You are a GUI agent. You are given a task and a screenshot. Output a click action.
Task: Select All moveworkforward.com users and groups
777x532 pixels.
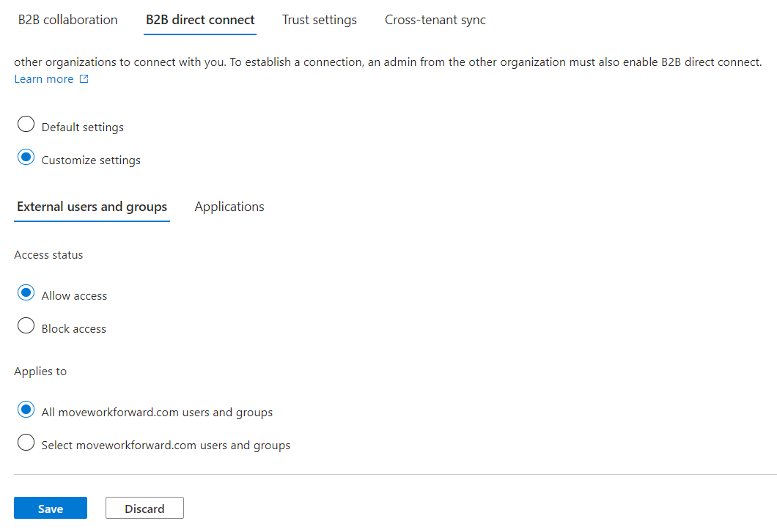(26, 410)
